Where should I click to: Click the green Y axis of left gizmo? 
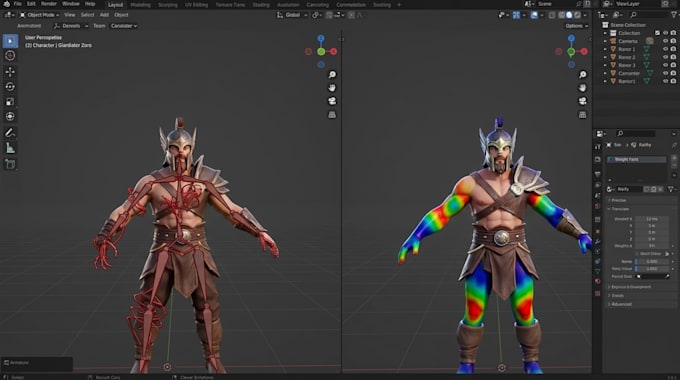[x=321, y=52]
